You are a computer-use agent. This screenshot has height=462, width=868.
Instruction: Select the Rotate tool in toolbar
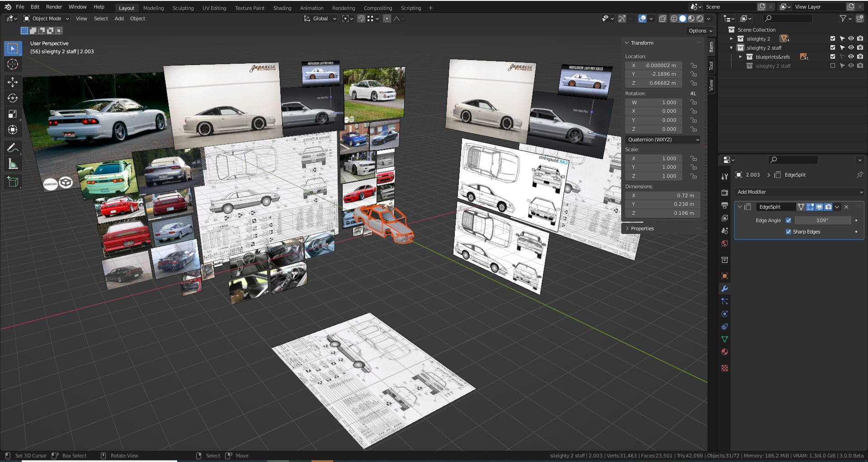click(13, 98)
